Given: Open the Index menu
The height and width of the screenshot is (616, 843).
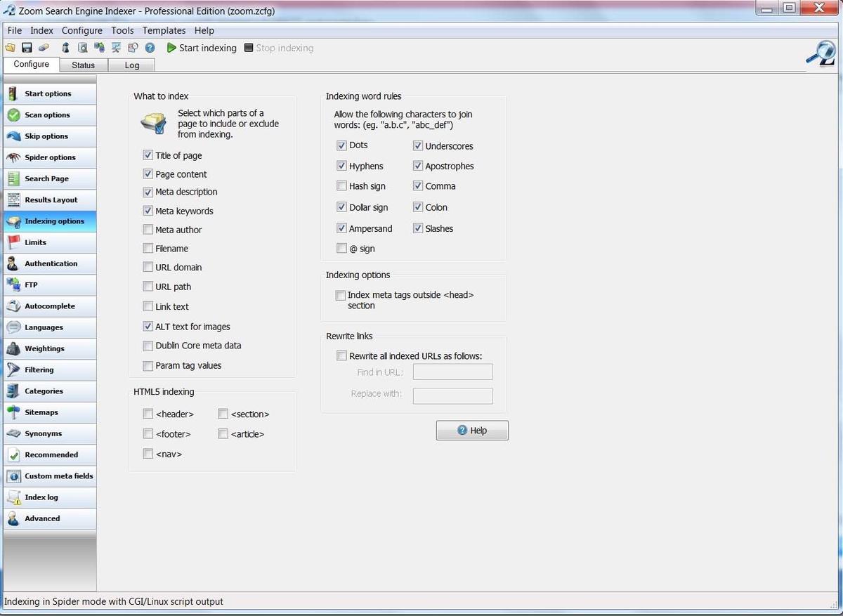Looking at the screenshot, I should coord(41,30).
